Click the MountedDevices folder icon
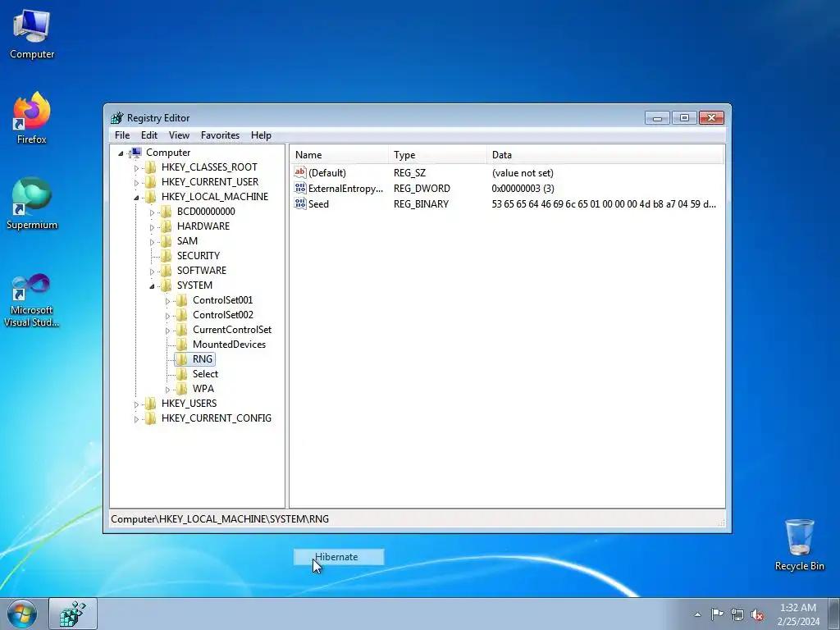Viewport: 840px width, 630px height. [182, 345]
